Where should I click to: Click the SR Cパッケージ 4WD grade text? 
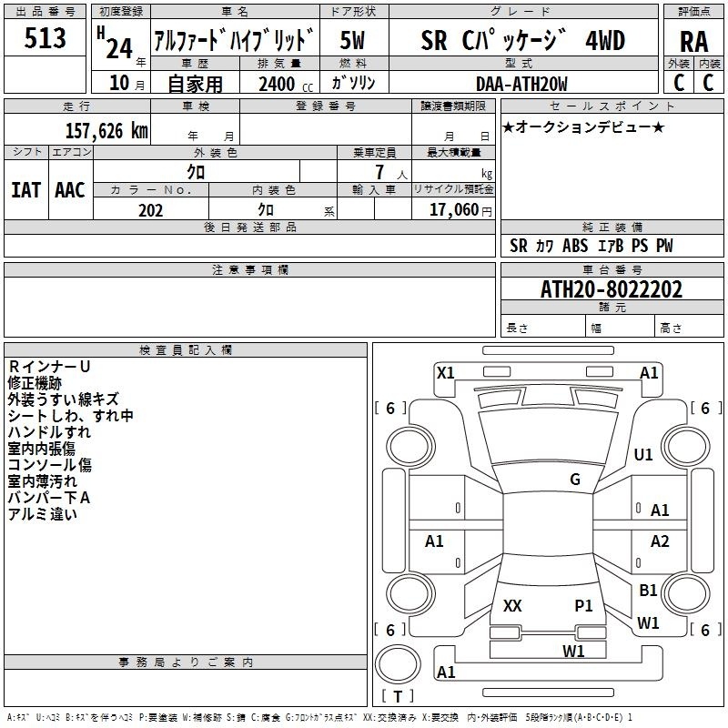(x=522, y=40)
